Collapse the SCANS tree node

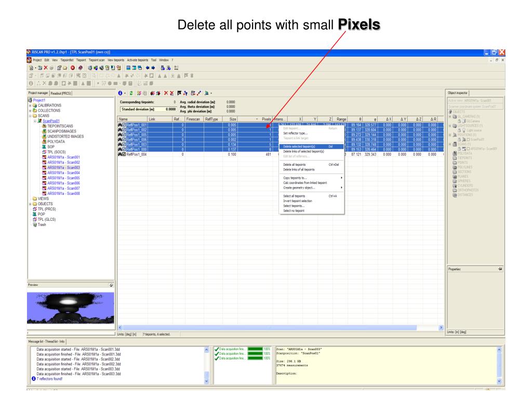(30, 116)
